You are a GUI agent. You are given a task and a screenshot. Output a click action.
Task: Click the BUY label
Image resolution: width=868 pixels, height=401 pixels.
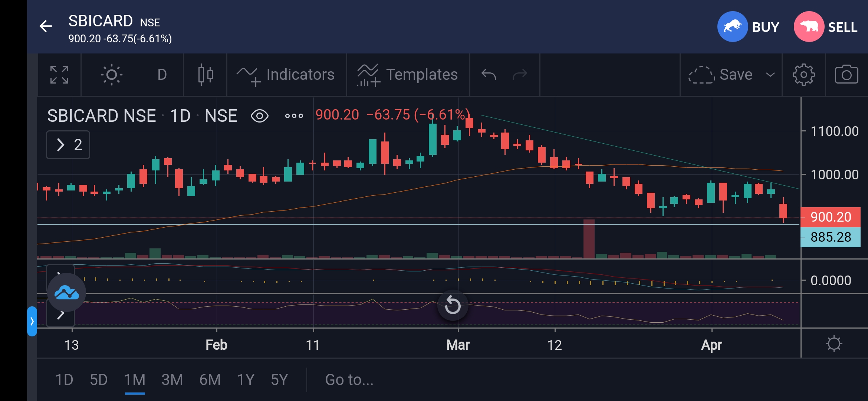(x=766, y=27)
